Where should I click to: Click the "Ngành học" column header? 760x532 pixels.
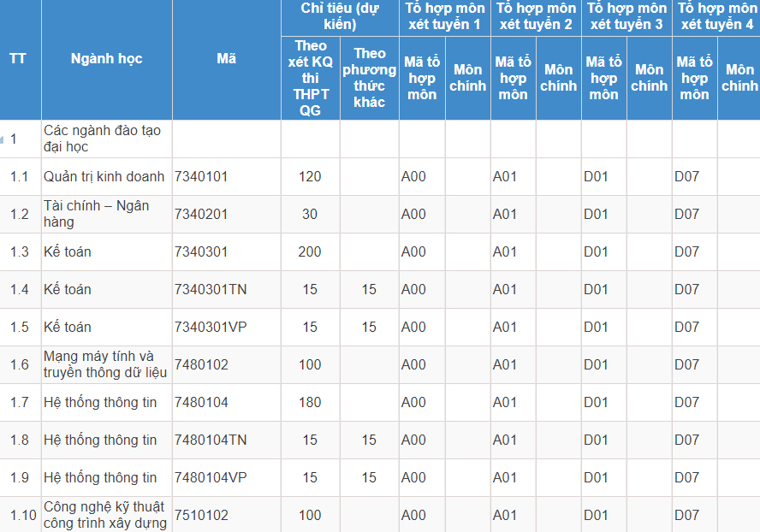tap(106, 59)
